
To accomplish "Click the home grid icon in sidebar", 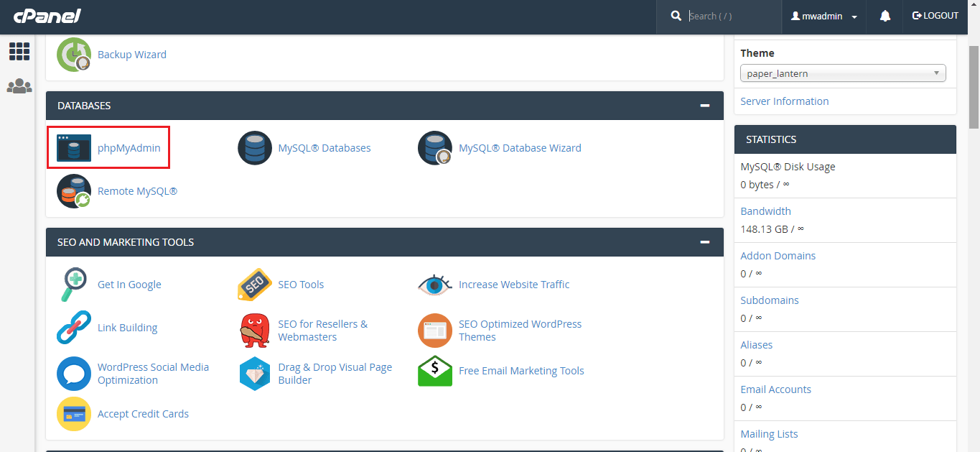I will point(19,51).
